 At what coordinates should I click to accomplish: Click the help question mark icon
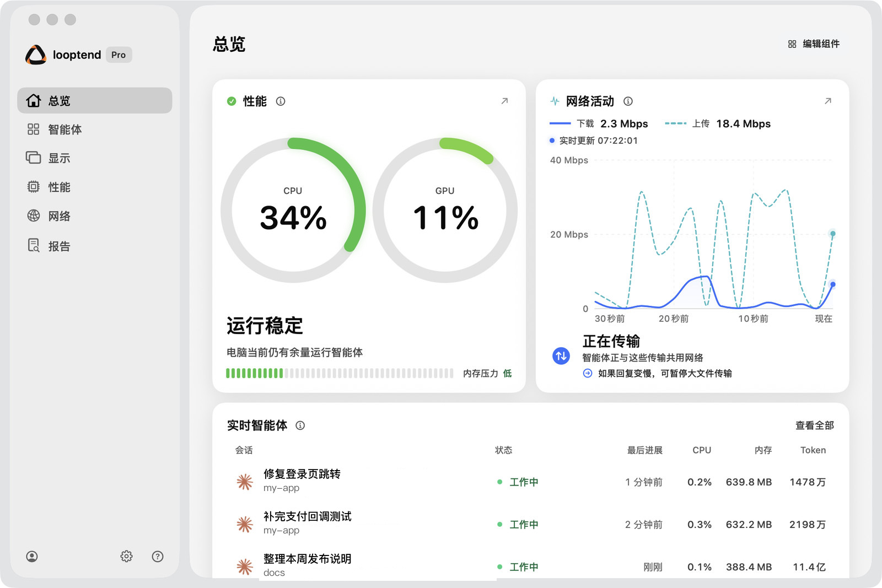(x=158, y=557)
